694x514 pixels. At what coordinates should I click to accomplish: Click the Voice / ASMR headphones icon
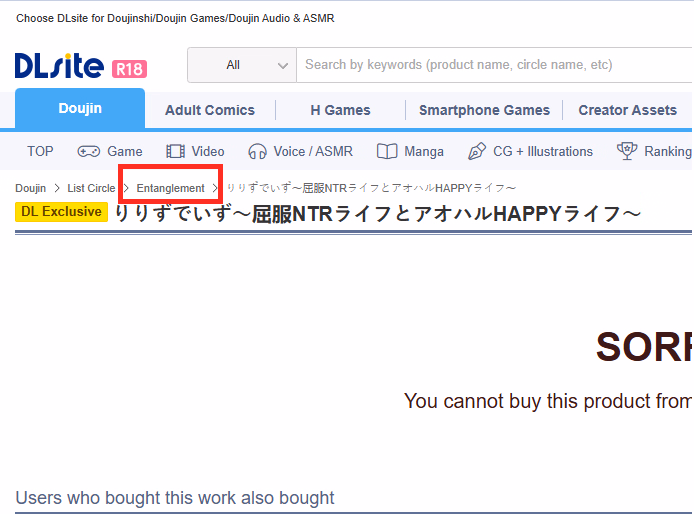(257, 151)
